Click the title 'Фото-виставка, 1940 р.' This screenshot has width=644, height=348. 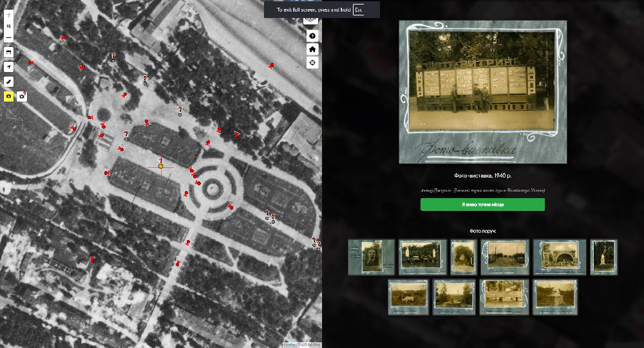482,176
